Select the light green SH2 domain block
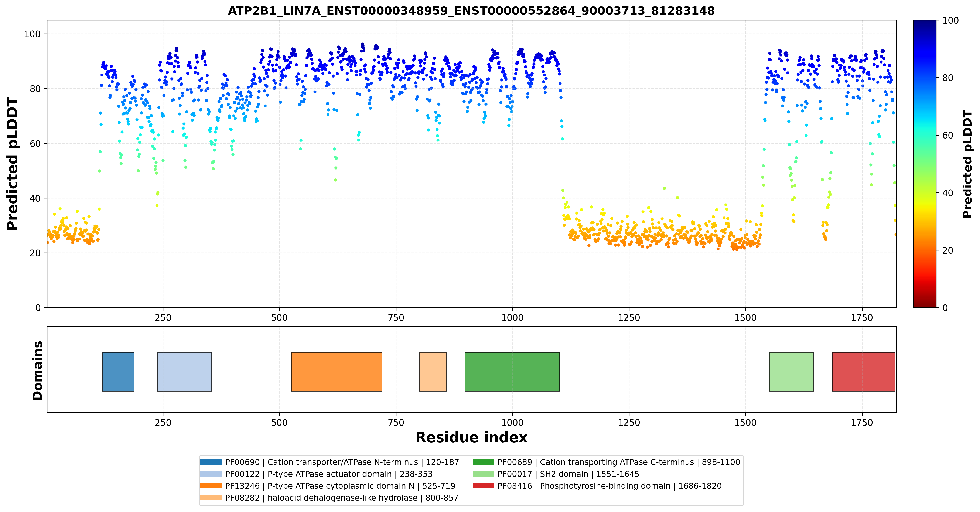980x512 pixels. [x=791, y=372]
